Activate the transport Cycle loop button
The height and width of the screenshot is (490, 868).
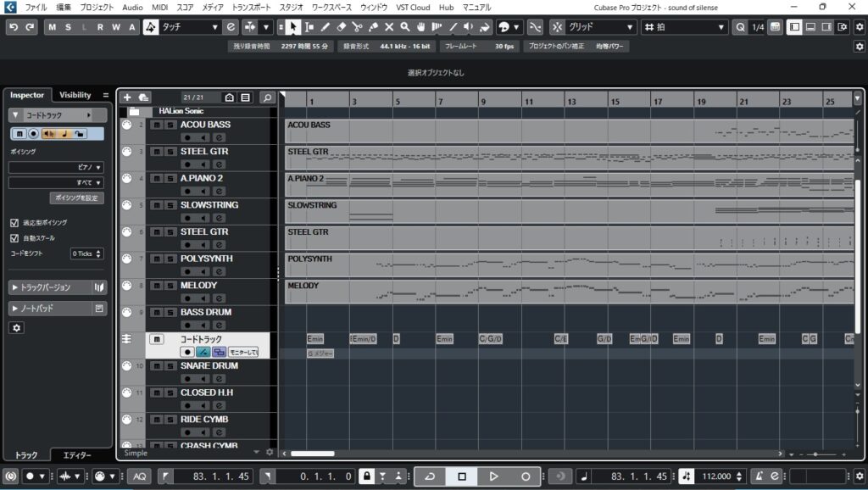(x=430, y=476)
